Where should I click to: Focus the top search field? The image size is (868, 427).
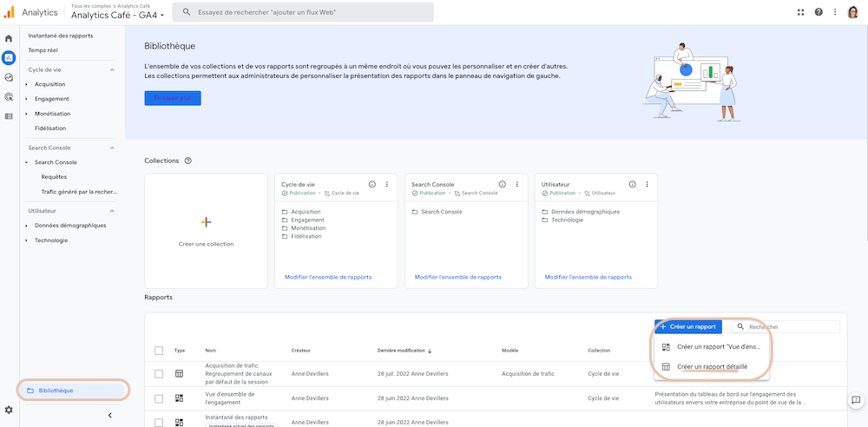pyautogui.click(x=303, y=11)
